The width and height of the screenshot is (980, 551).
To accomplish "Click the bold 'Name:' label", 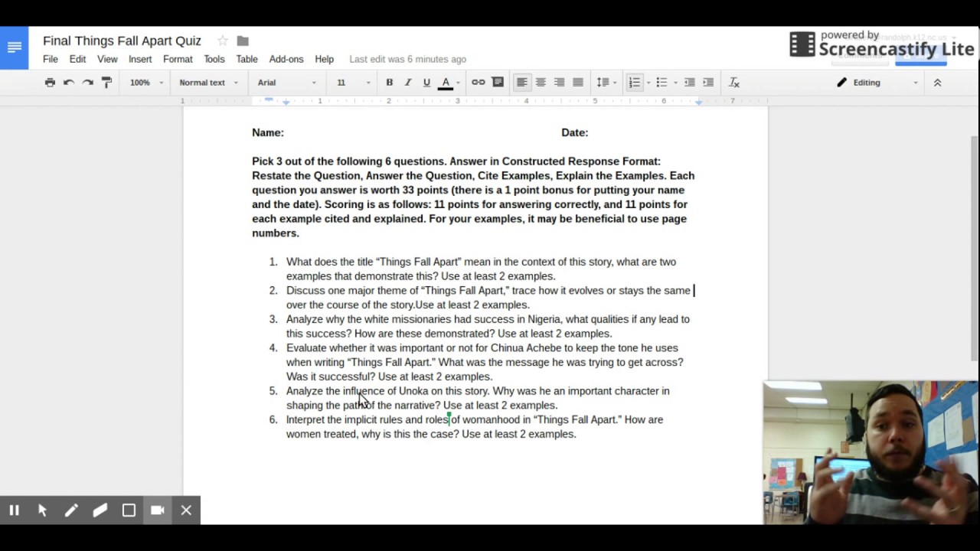I will tap(268, 132).
